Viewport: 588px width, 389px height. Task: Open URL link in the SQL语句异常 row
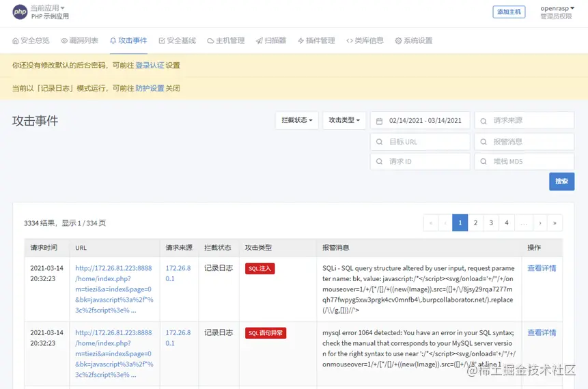tap(114, 354)
